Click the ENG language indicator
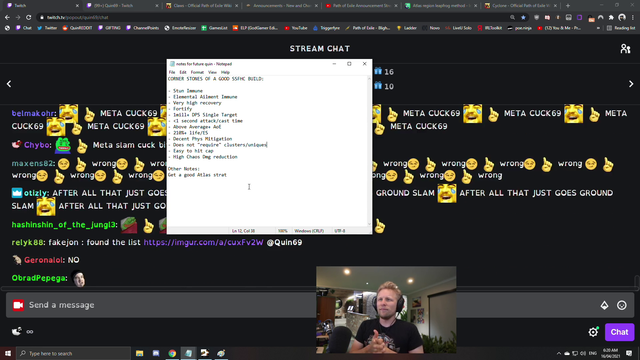The image size is (640, 360). pos(593,353)
